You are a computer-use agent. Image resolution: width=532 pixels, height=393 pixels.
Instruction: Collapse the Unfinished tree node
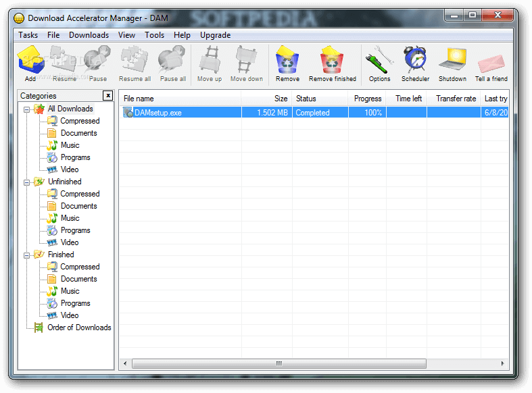[x=26, y=182]
